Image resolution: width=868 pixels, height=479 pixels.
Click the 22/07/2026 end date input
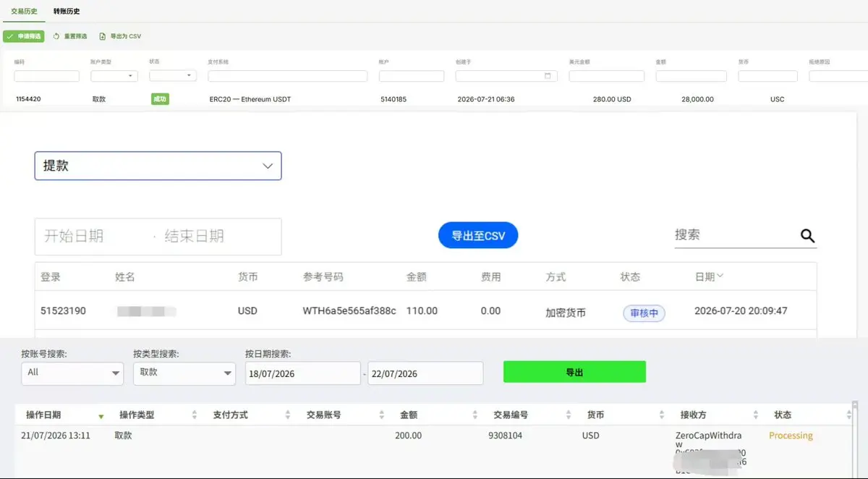point(425,373)
